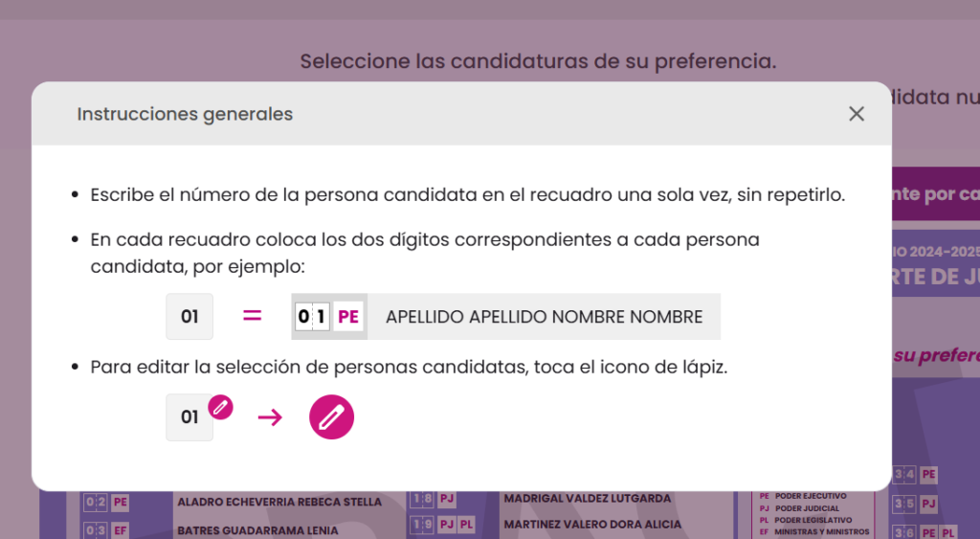Close the Instrucciones generales dialog
This screenshot has height=539, width=980.
click(856, 114)
